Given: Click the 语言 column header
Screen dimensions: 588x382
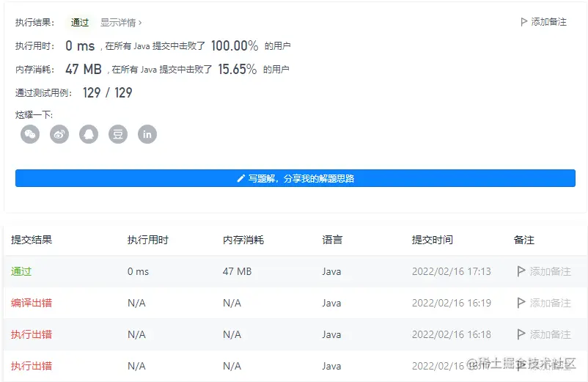Looking at the screenshot, I should click(x=332, y=240).
